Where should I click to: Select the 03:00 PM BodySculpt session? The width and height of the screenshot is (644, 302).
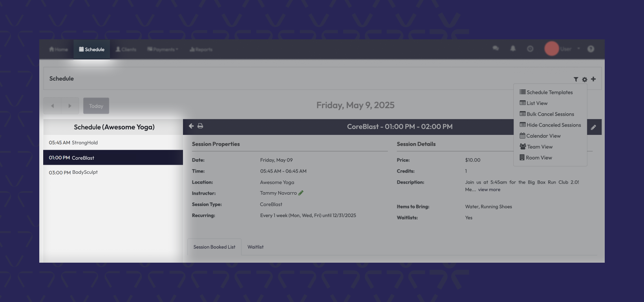[73, 172]
